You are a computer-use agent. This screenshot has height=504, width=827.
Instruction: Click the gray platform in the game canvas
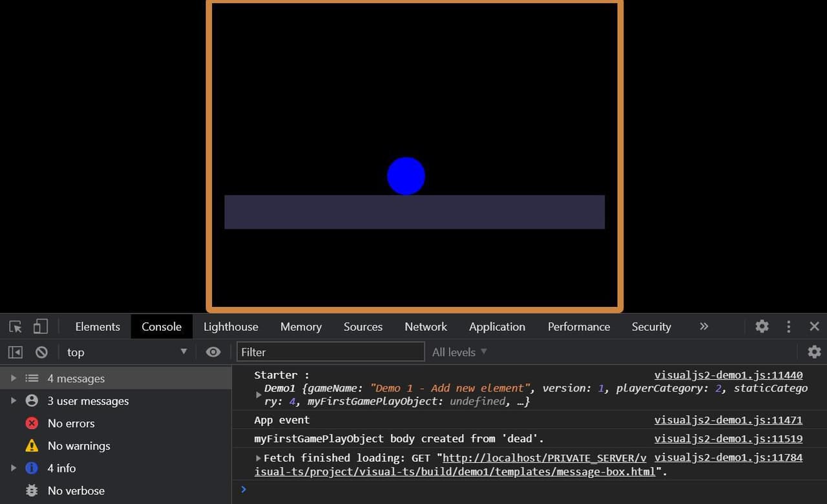click(x=414, y=212)
